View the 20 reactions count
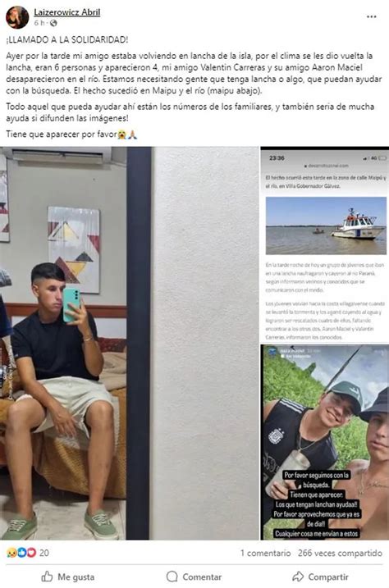This screenshot has height=588, width=389. coord(43,553)
